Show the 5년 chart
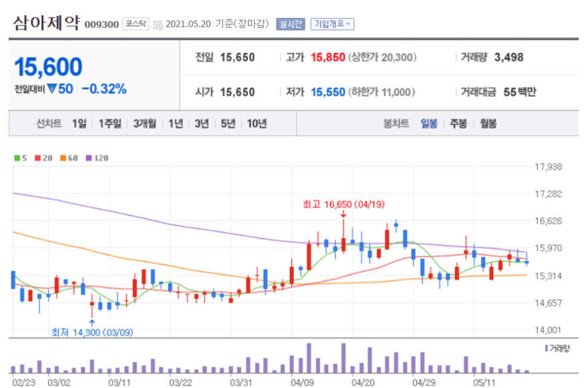588x388 pixels. tap(228, 124)
